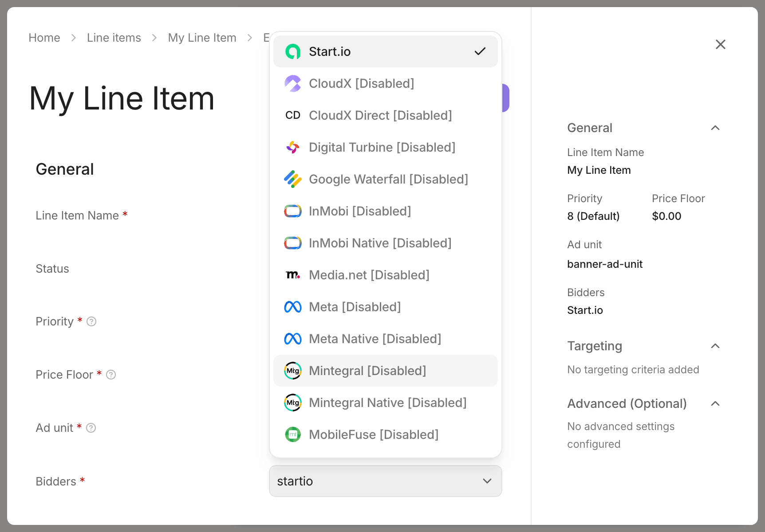Go to the Home breadcrumb
The image size is (765, 532).
pos(44,38)
